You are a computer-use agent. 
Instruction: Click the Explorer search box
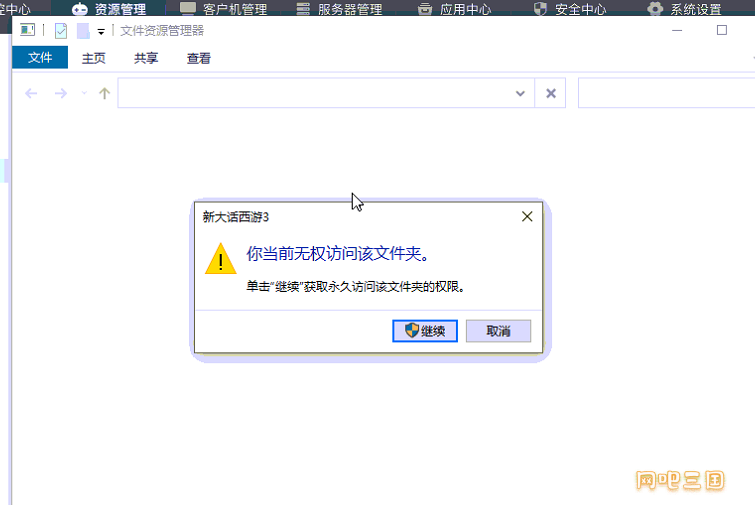[666, 93]
